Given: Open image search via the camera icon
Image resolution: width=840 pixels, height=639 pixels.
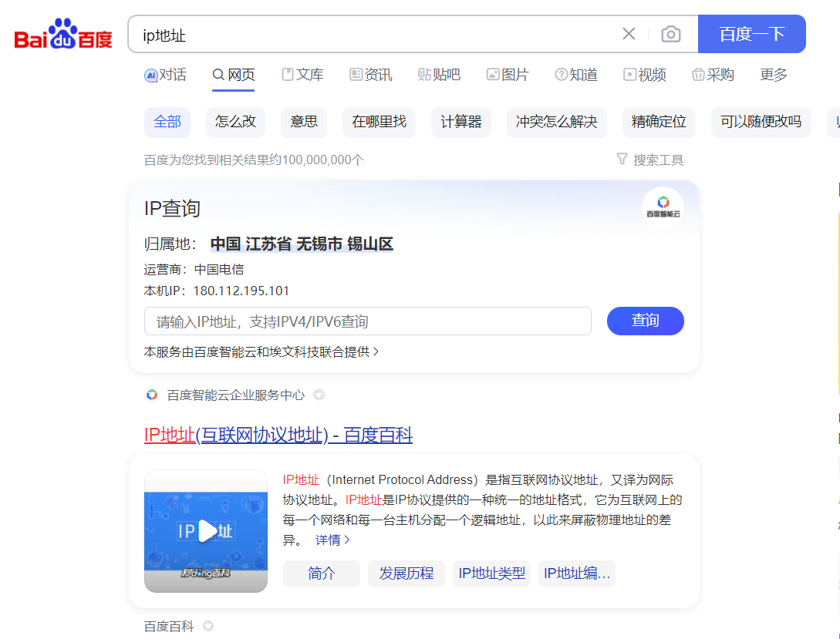Looking at the screenshot, I should tap(670, 34).
